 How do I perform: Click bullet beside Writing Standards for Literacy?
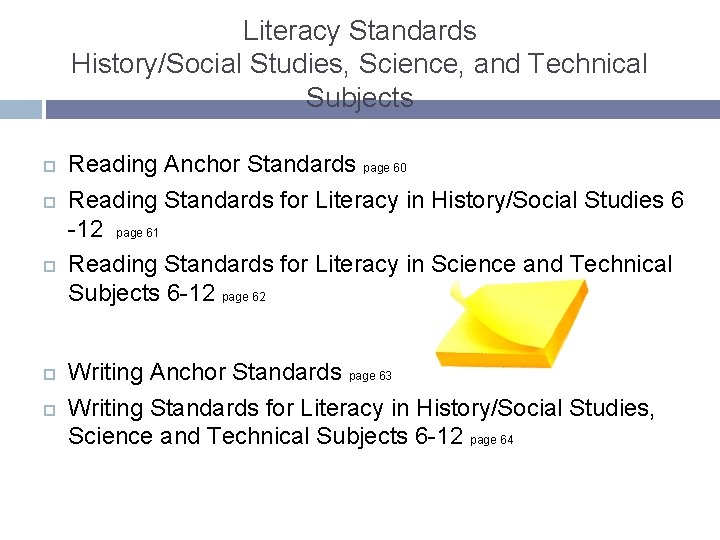click(49, 410)
